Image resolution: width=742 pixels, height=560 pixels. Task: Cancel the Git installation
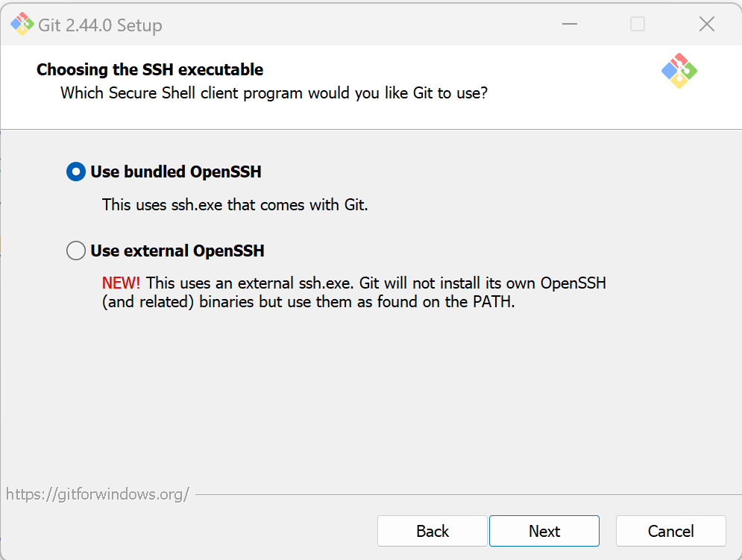(670, 531)
